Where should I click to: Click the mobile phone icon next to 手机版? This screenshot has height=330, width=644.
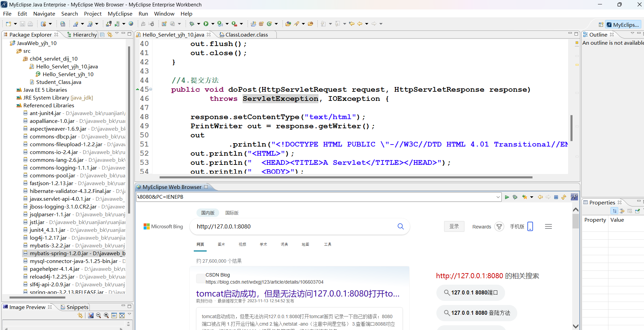click(530, 226)
